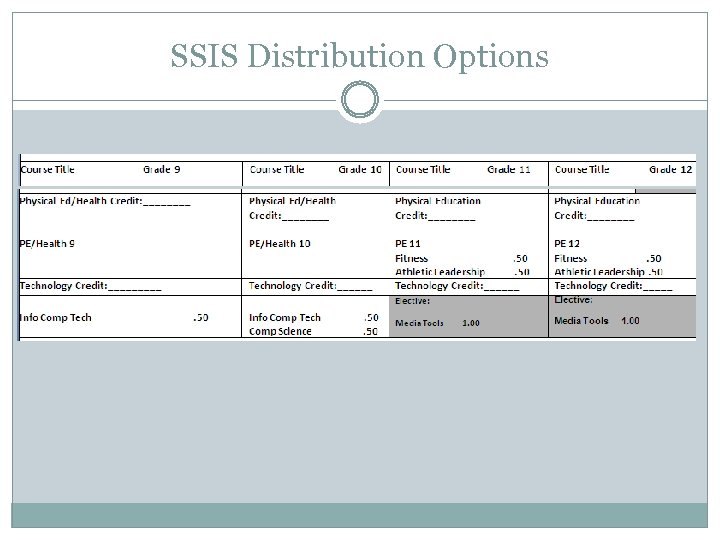Select the 'PE/Health 9' entry
720x540 pixels.
47,244
